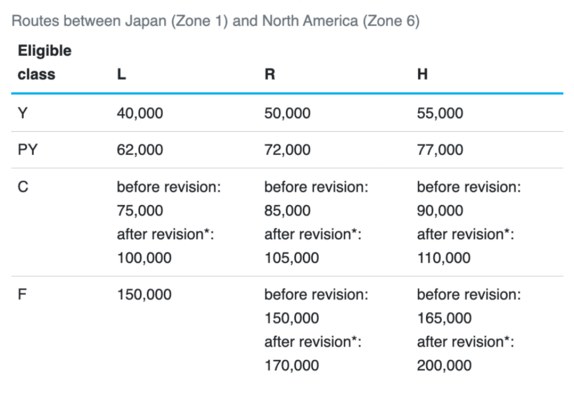The height and width of the screenshot is (393, 574).
Task: Select the C class row label
Action: coord(23,187)
